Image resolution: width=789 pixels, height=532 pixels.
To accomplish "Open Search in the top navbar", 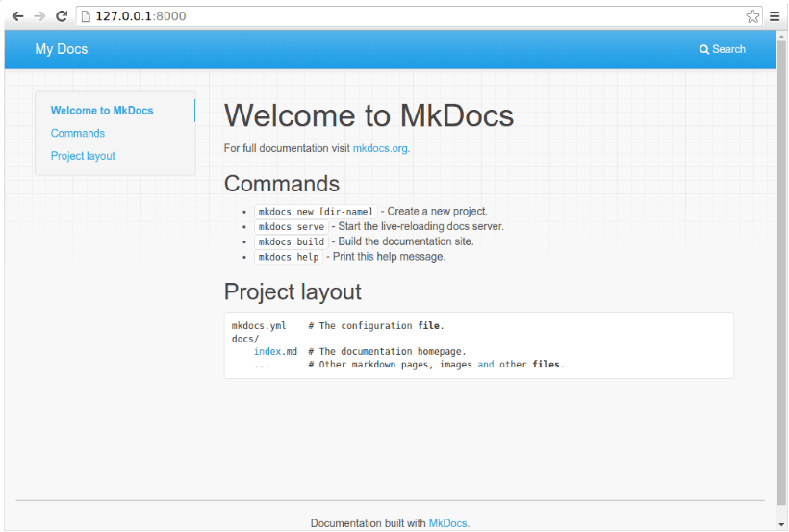I will (723, 49).
